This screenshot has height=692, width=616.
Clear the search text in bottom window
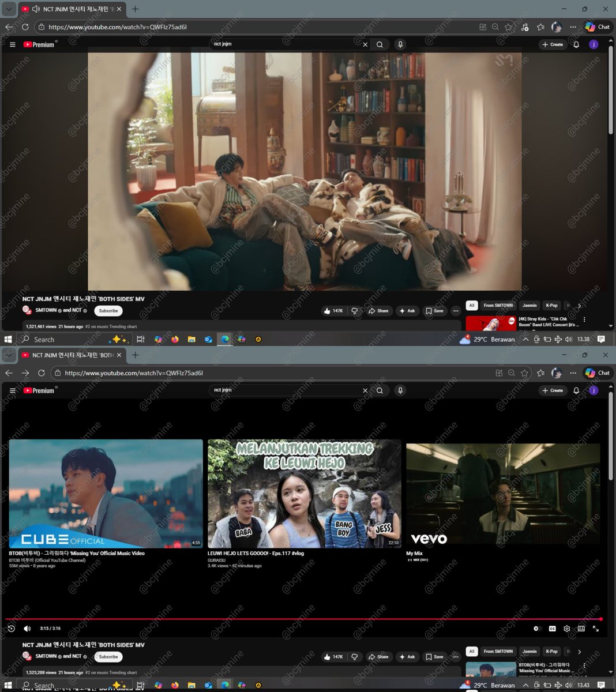pyautogui.click(x=365, y=390)
